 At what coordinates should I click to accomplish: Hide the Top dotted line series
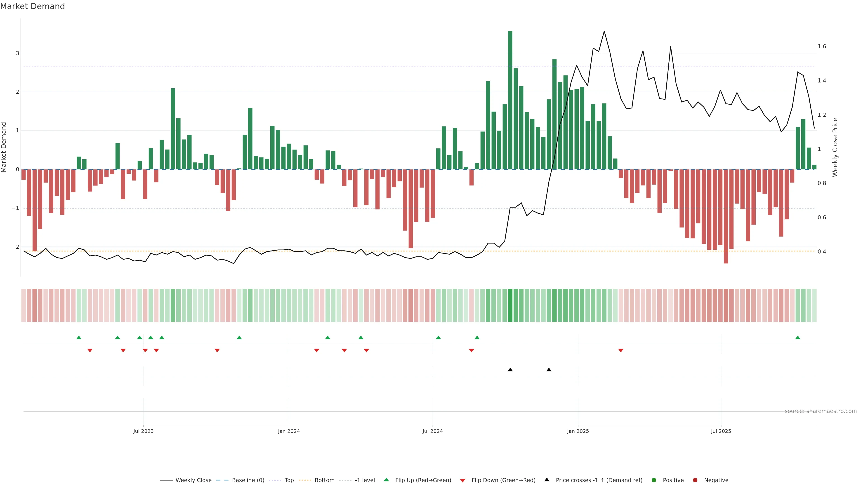289,480
